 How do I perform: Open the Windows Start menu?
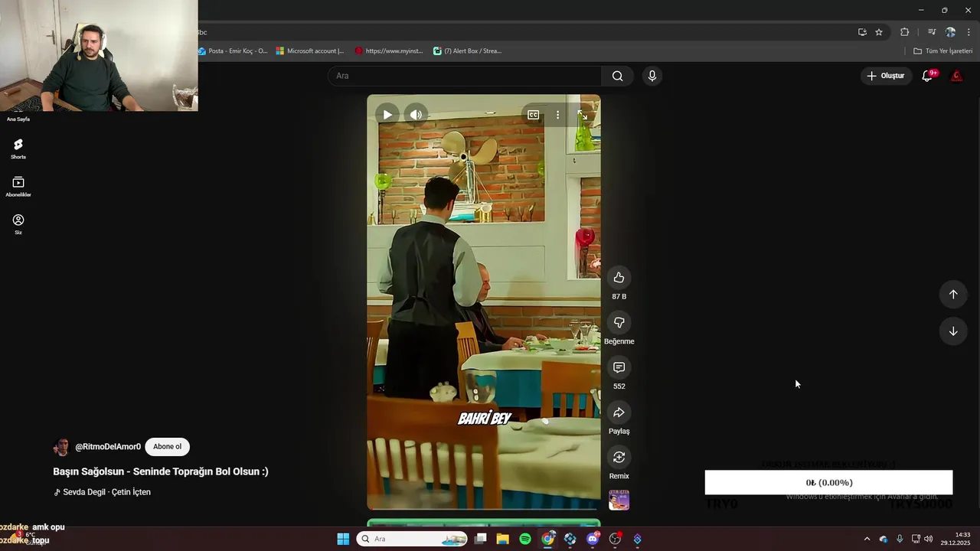343,539
